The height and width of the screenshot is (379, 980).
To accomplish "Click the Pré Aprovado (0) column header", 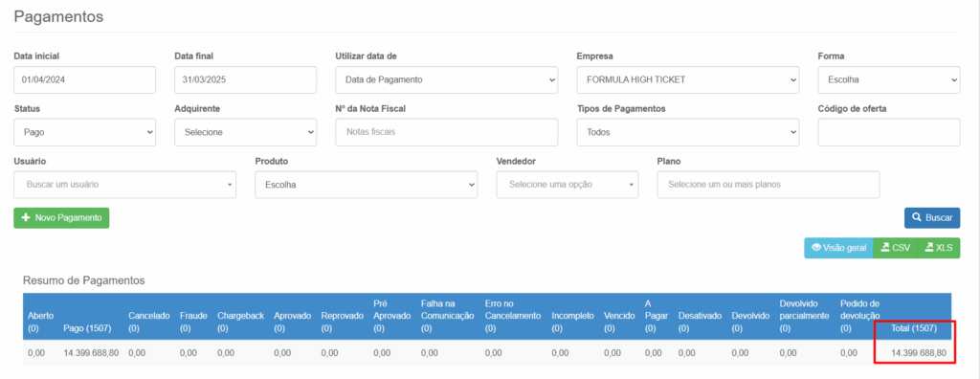I will (x=391, y=316).
